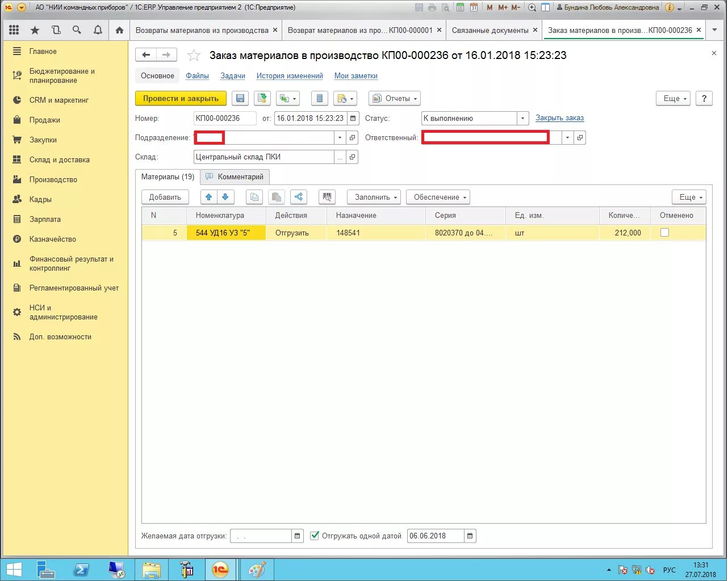
Task: Click the Закрыть заказ link
Action: coord(559,118)
